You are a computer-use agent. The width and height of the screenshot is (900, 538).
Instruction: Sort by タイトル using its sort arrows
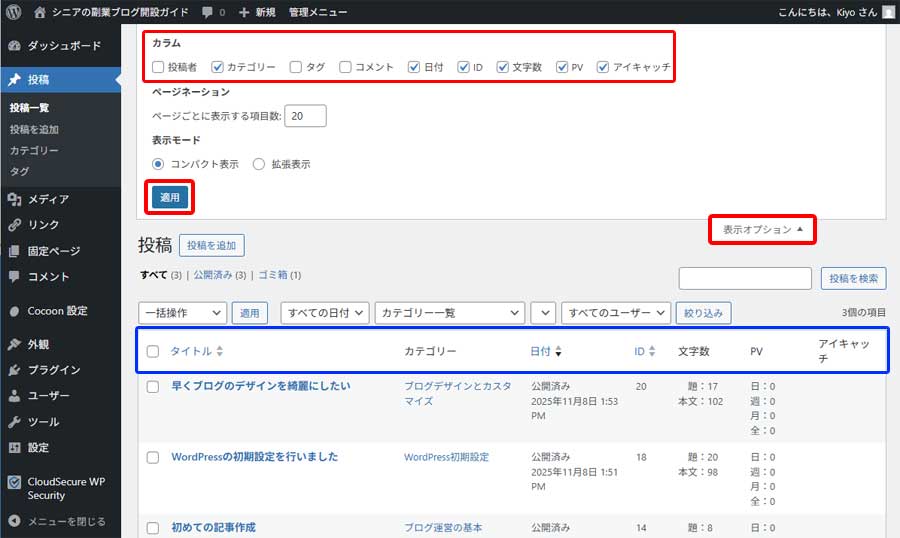pyautogui.click(x=220, y=351)
